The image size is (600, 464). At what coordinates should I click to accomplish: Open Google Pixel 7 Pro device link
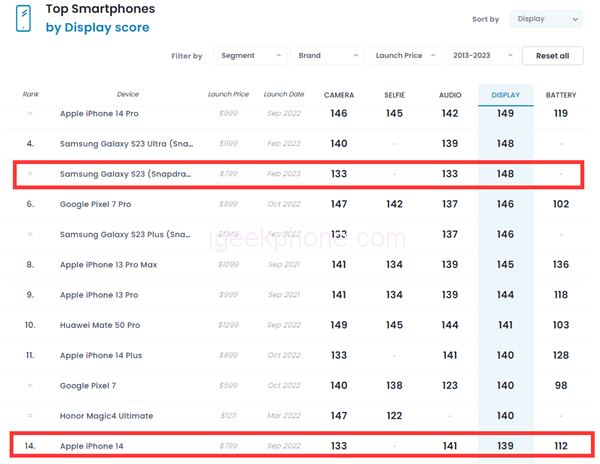click(95, 204)
